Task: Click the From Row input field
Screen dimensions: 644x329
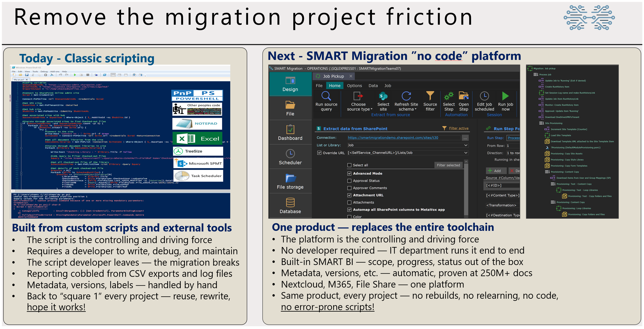Action: click(513, 146)
